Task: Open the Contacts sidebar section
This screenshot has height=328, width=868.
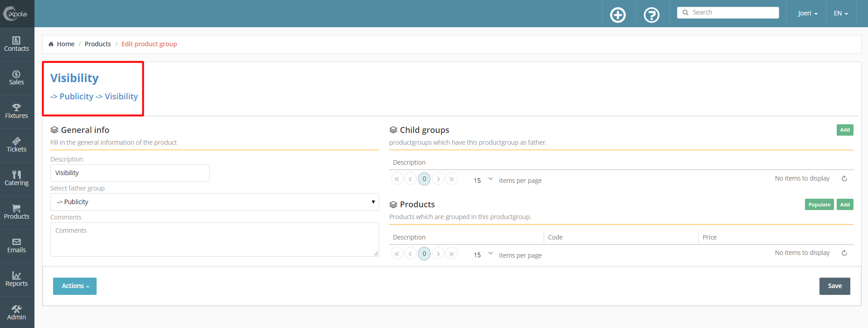Action: (17, 44)
